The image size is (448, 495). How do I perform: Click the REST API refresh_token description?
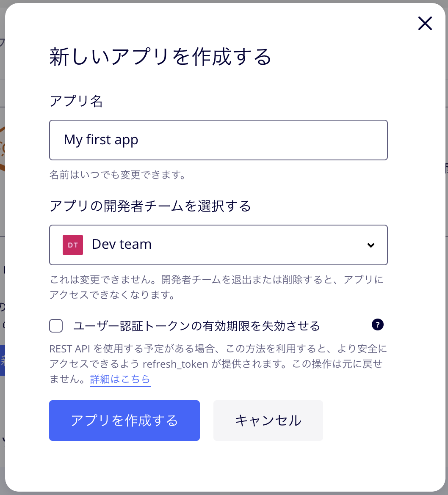[218, 364]
